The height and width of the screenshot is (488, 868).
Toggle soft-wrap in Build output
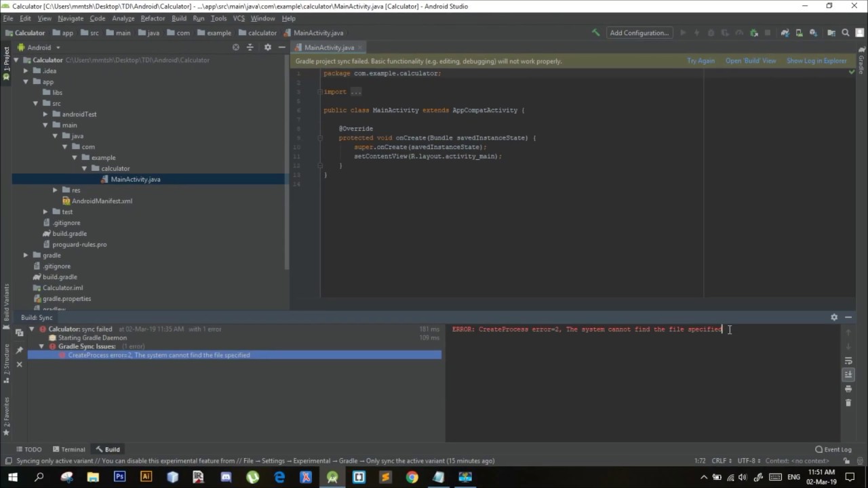tap(848, 361)
